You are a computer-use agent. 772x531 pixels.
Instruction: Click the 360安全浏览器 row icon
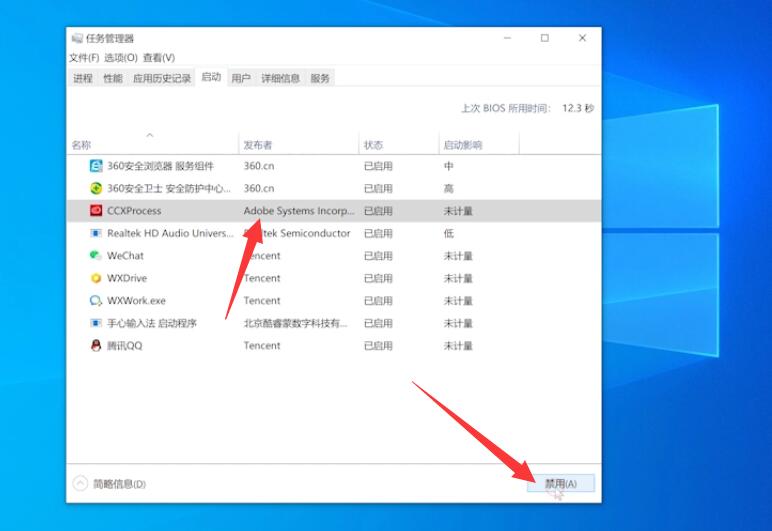pyautogui.click(x=96, y=166)
